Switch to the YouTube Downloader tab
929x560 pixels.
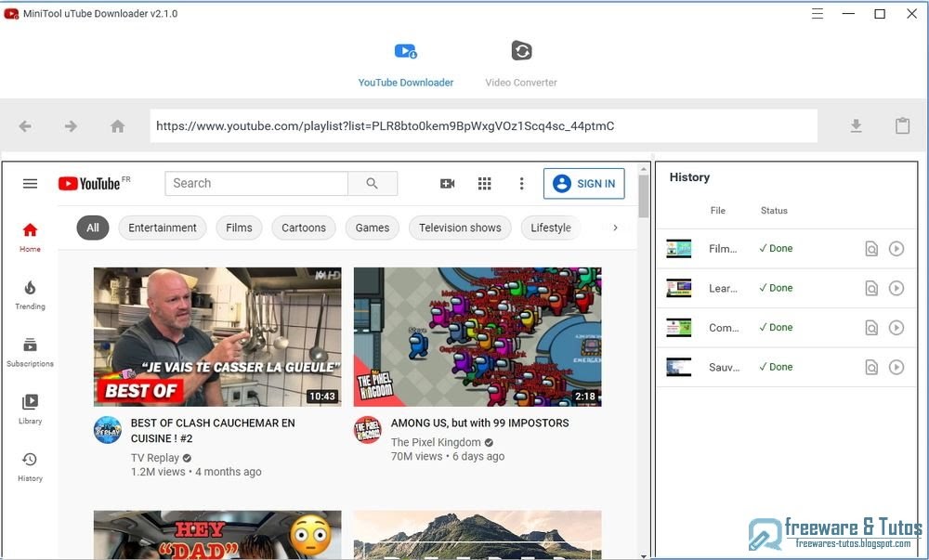[406, 65]
